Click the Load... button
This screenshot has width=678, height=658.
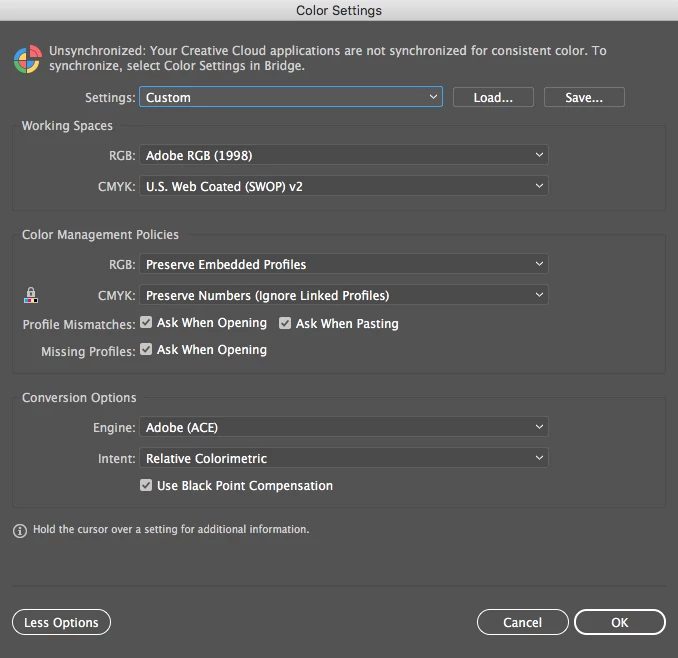click(x=493, y=97)
